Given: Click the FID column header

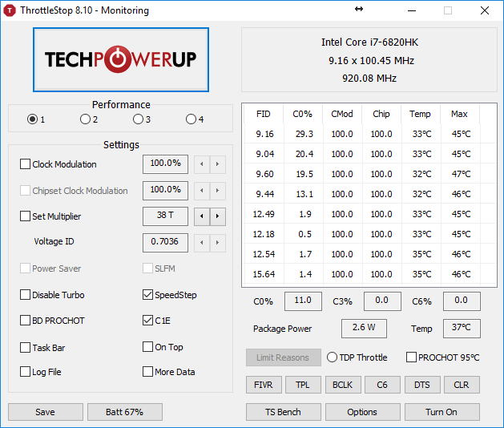Looking at the screenshot, I should (264, 114).
